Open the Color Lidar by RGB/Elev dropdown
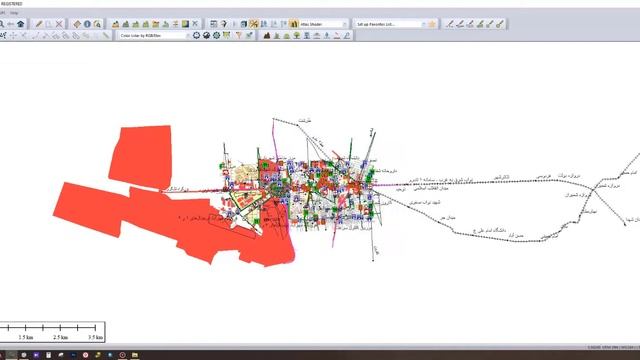640x360 pixels. point(154,36)
